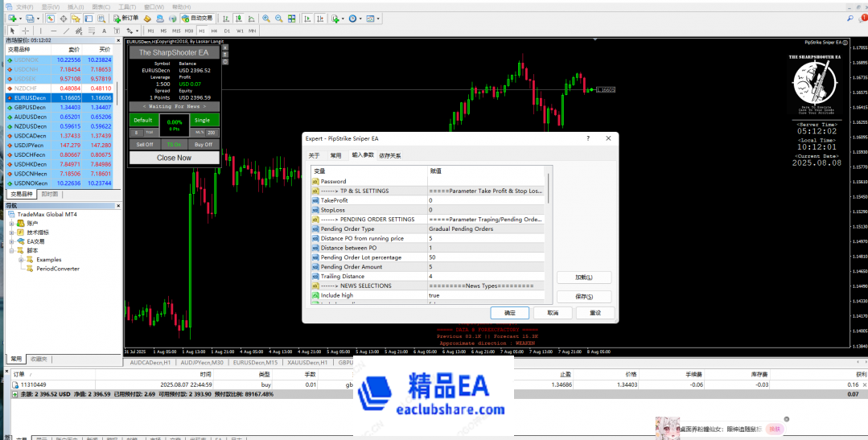Click the tile windows icon

pos(292,19)
